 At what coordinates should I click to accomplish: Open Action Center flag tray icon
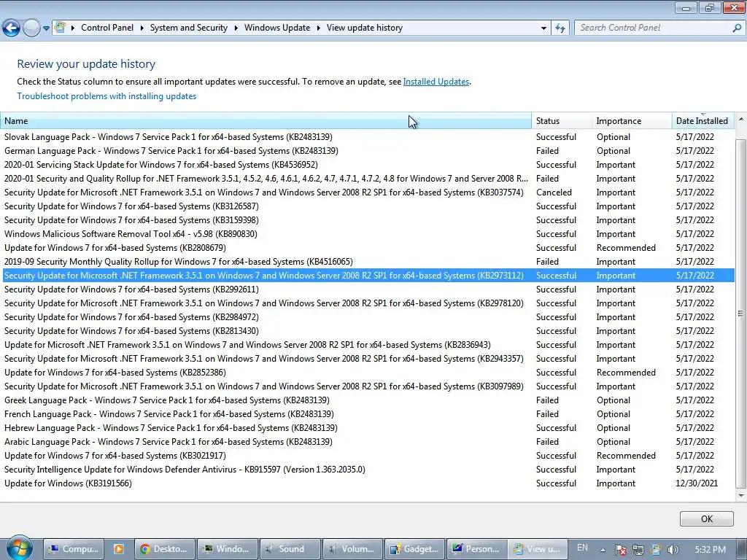tap(620, 550)
